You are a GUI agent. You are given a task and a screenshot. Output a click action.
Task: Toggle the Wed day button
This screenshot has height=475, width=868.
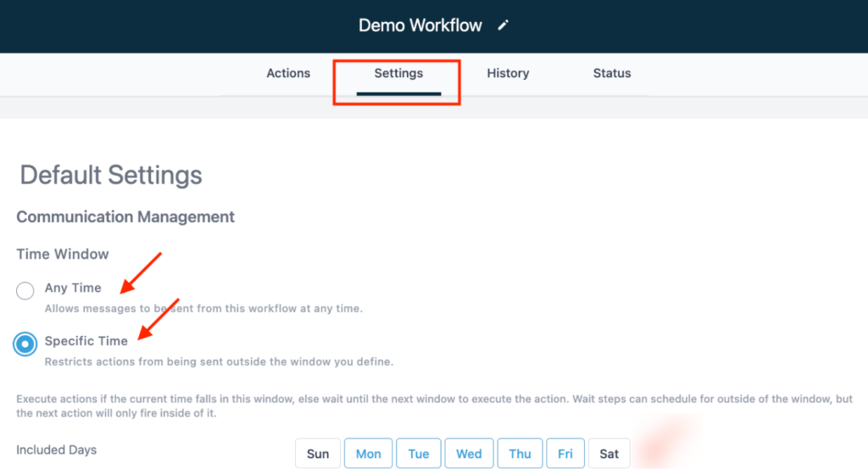[x=469, y=454]
